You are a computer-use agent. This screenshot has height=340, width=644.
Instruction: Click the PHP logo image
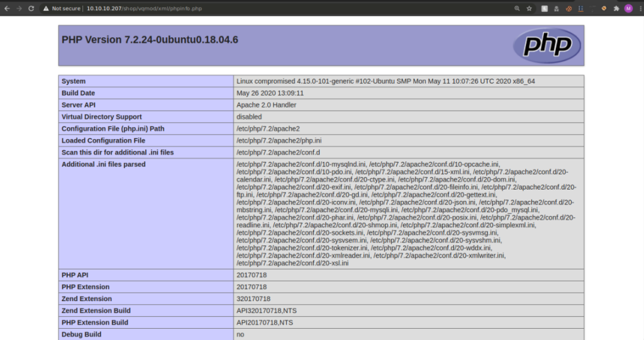547,45
